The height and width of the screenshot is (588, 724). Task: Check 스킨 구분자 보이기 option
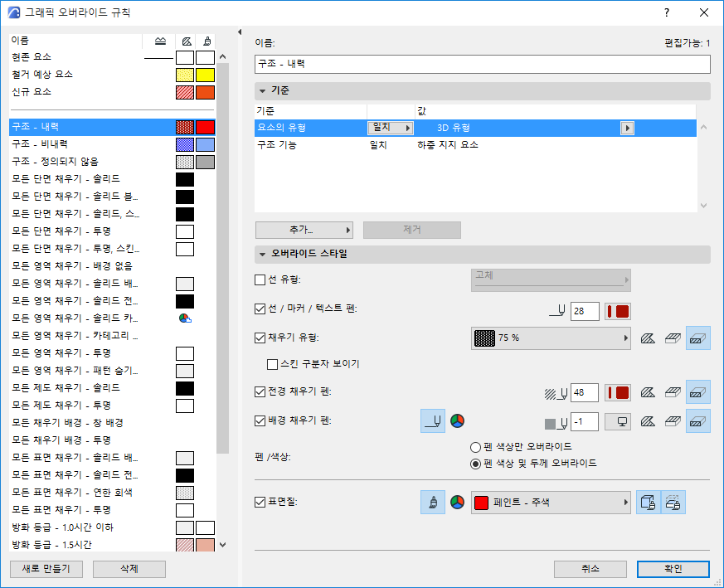coord(272,364)
